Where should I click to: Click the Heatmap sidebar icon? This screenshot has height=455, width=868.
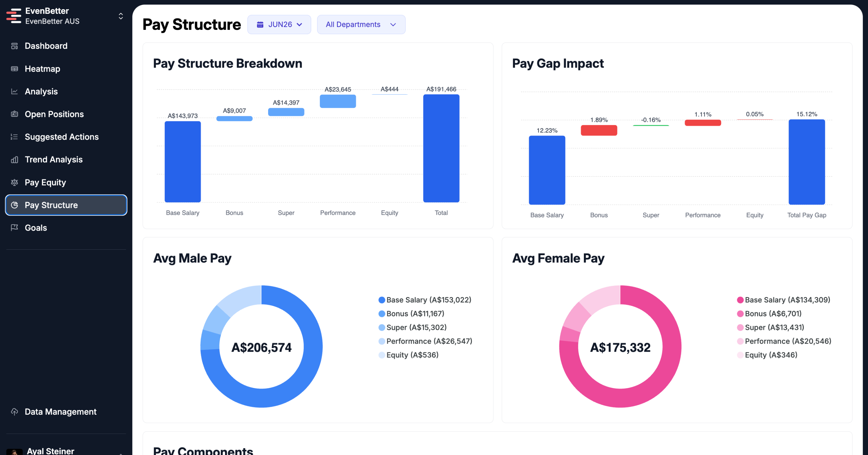[x=14, y=69]
